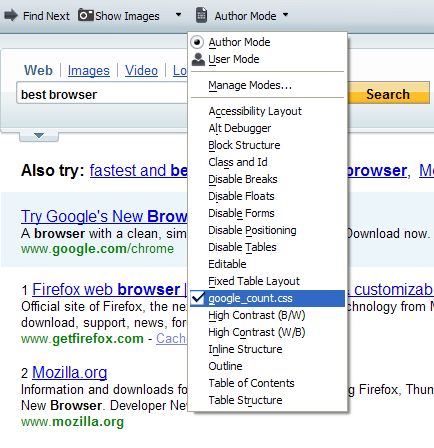Click the www.google.com/chrome URL text
The width and height of the screenshot is (434, 448).
tap(97, 249)
